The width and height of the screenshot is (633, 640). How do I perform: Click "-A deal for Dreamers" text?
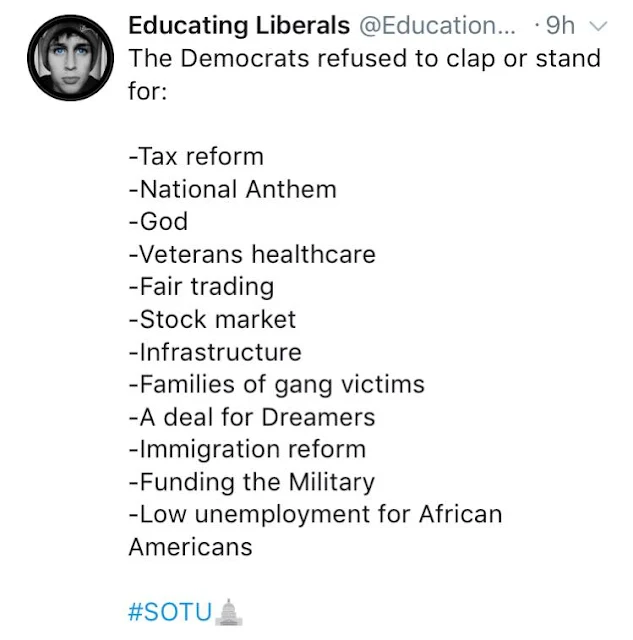coord(252,417)
